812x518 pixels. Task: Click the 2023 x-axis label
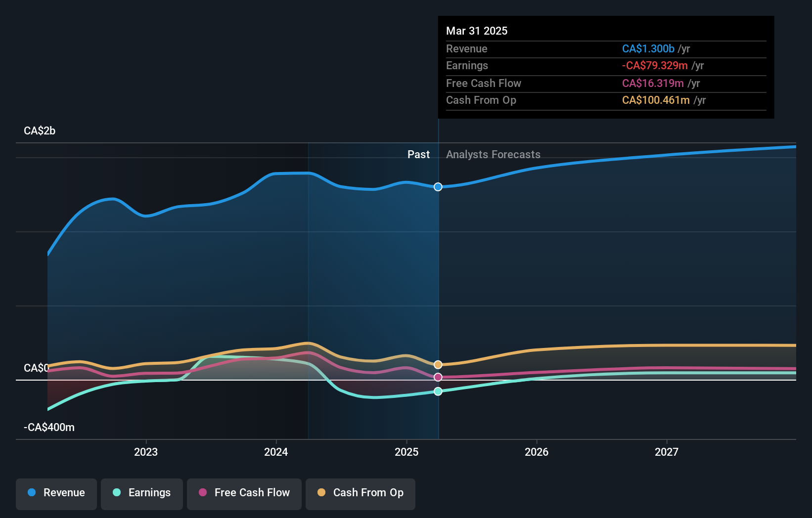pyautogui.click(x=146, y=452)
